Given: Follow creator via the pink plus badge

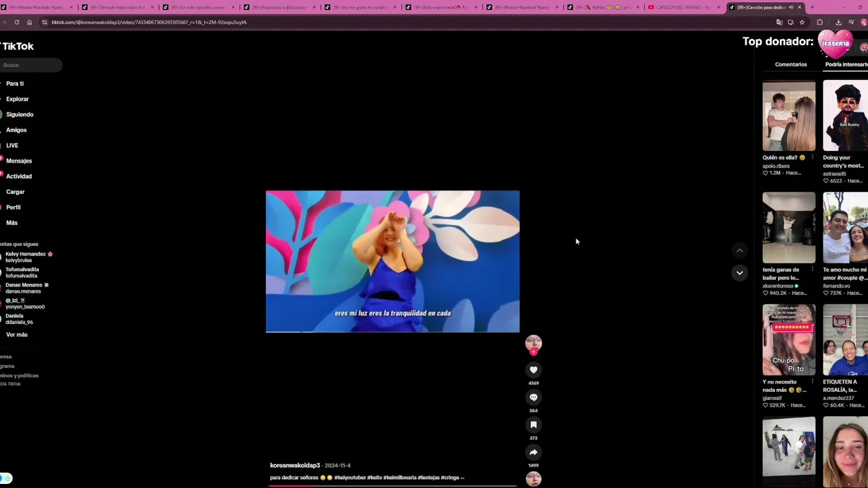Looking at the screenshot, I should pyautogui.click(x=534, y=352).
